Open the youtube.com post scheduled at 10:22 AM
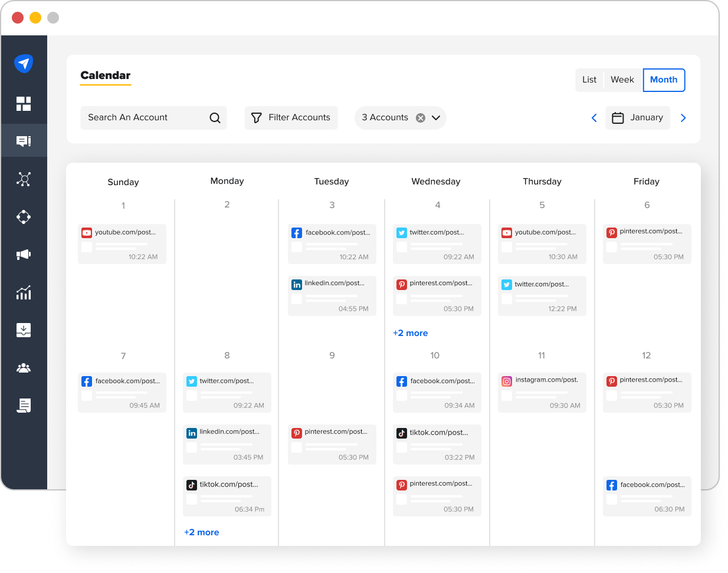Image resolution: width=728 pixels, height=573 pixels. click(122, 243)
